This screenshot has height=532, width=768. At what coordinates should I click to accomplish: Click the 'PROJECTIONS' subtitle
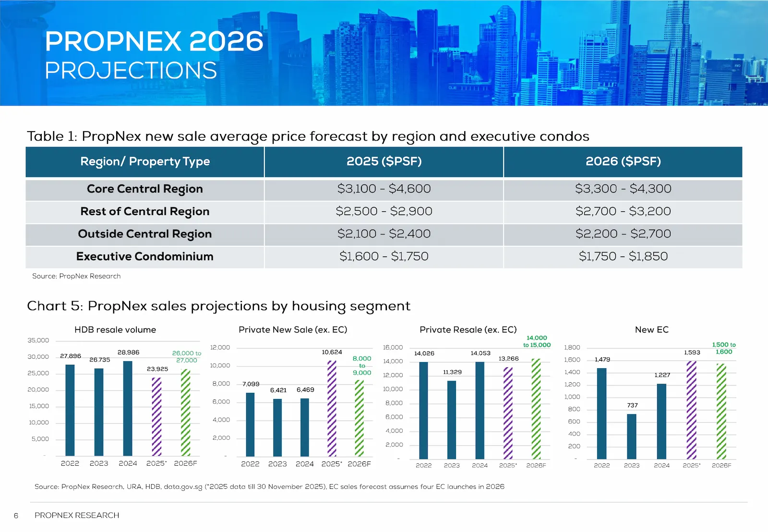(131, 71)
